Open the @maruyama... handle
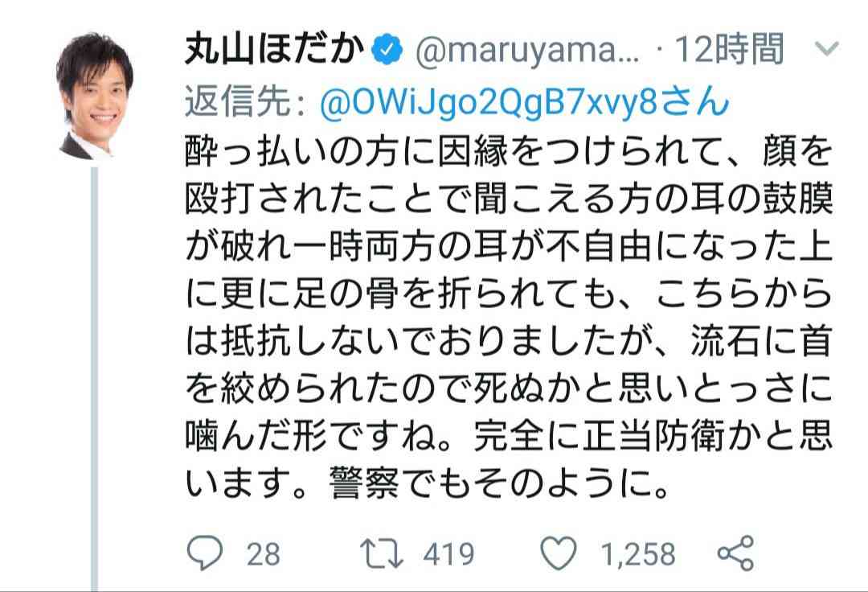 [x=527, y=51]
